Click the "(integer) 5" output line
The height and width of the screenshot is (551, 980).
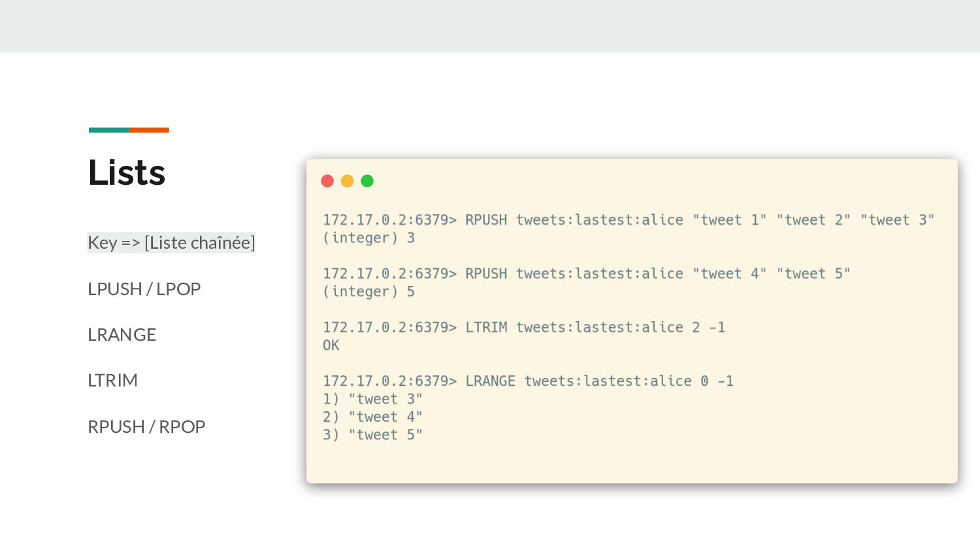click(368, 292)
